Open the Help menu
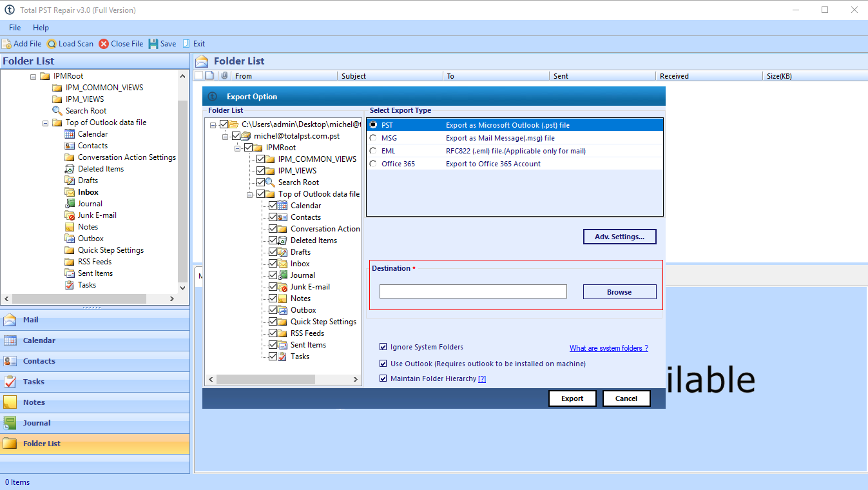Viewport: 868px width, 490px height. coord(41,28)
